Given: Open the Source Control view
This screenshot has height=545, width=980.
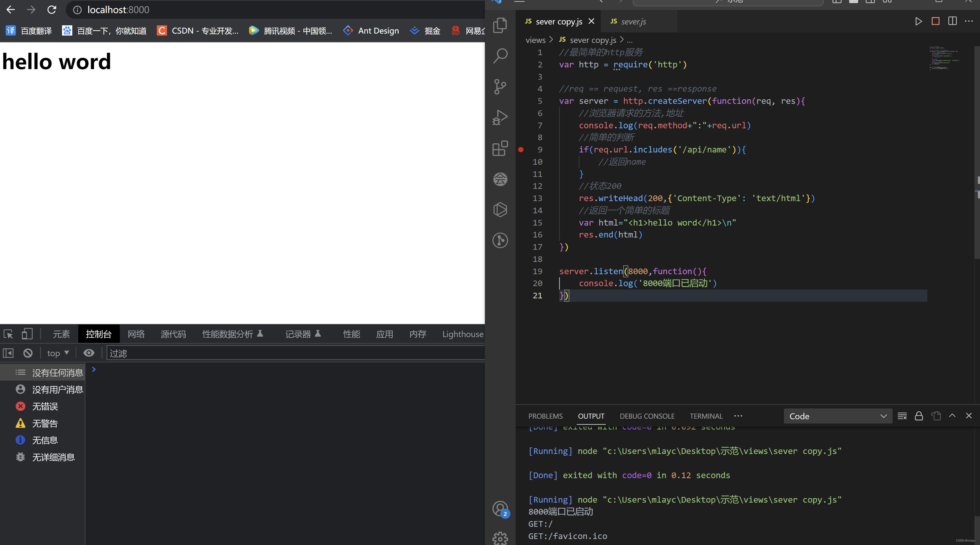Looking at the screenshot, I should pos(500,87).
